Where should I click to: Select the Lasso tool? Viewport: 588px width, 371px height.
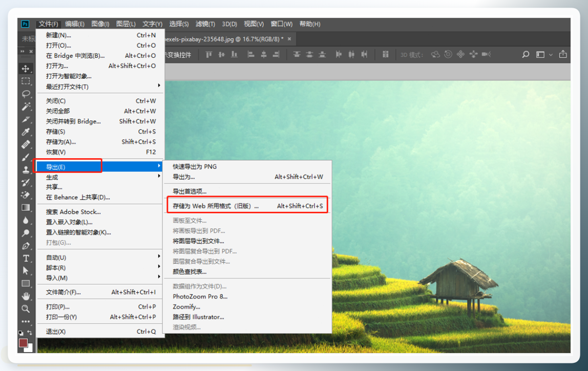tap(26, 94)
